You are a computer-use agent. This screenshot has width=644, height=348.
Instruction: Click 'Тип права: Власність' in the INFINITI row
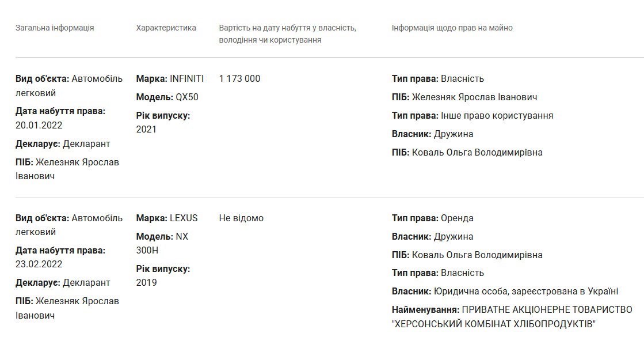(x=437, y=78)
